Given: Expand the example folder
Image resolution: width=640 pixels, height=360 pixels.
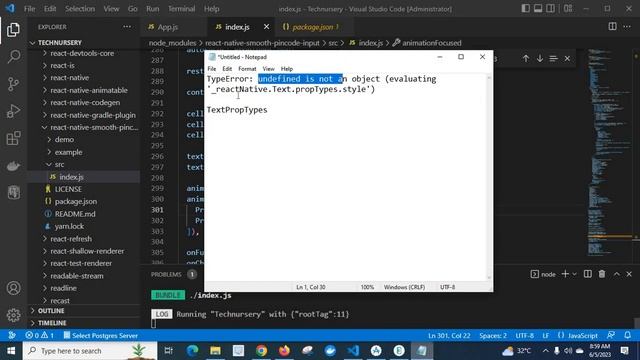Looking at the screenshot, I should pyautogui.click(x=68, y=152).
